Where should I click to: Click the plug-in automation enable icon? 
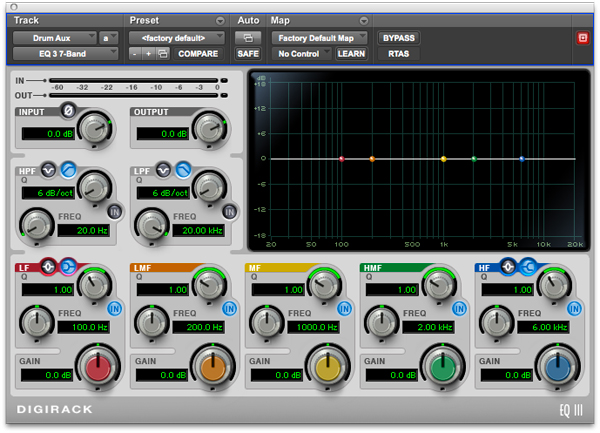248,38
